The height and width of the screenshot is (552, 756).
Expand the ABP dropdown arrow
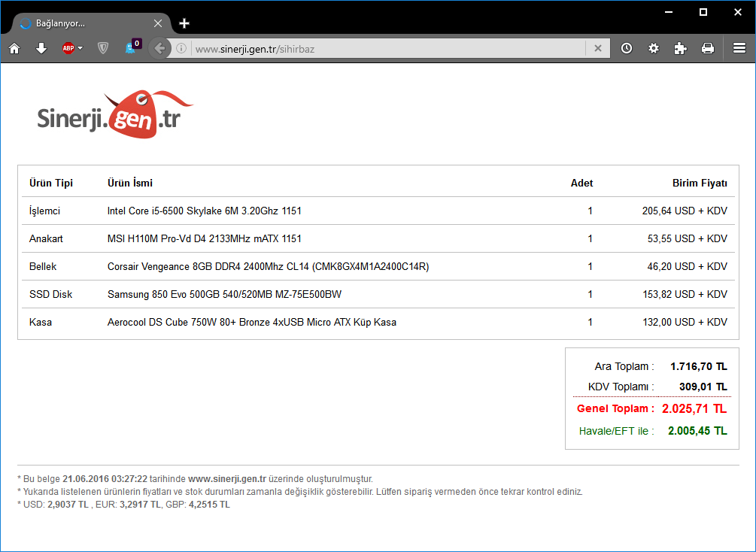coord(80,48)
